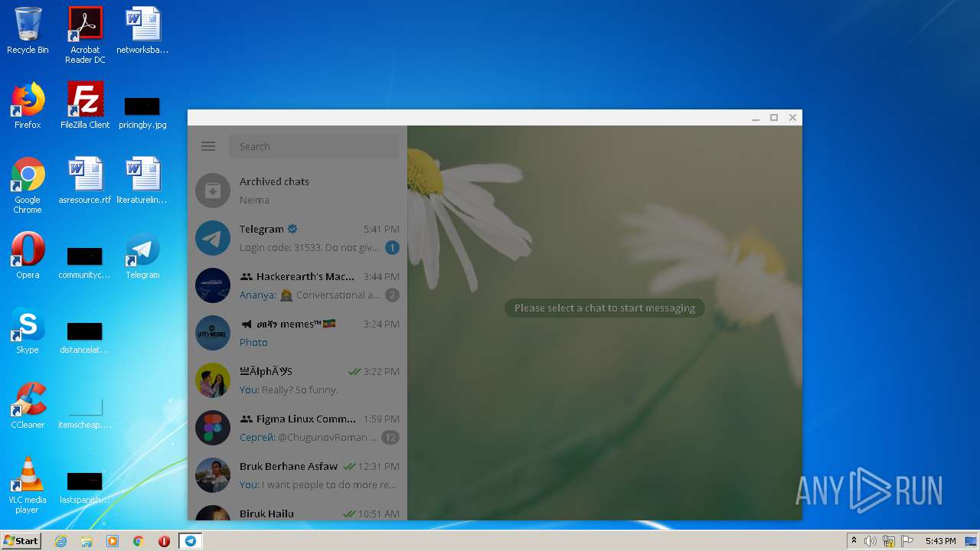Open the Figma Linux Comm... group avatar
This screenshot has width=980, height=551.
pyautogui.click(x=213, y=428)
